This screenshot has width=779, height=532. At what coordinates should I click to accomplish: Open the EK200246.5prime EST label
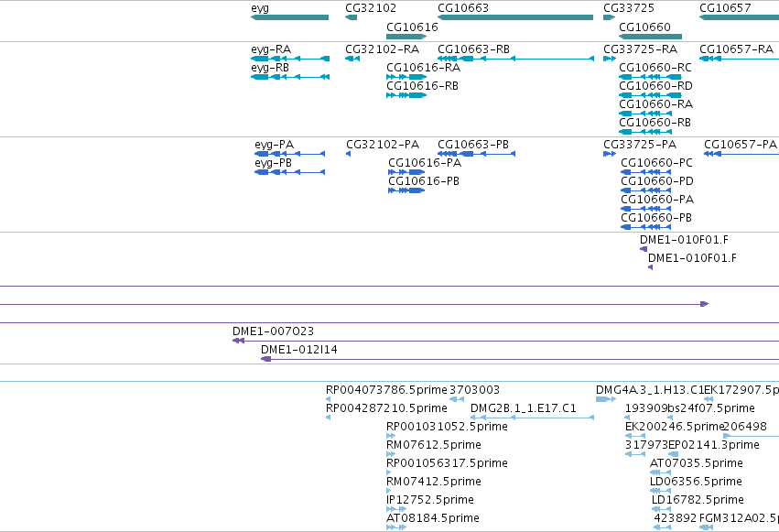point(674,427)
